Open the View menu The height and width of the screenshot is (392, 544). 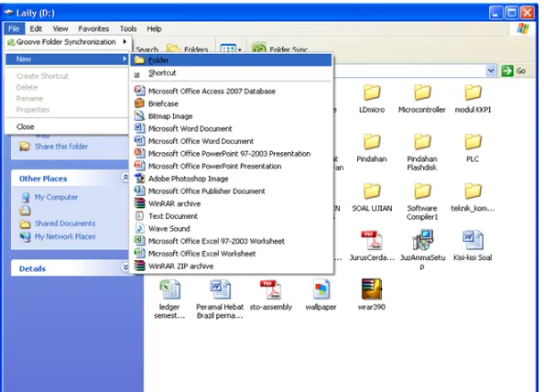point(60,28)
